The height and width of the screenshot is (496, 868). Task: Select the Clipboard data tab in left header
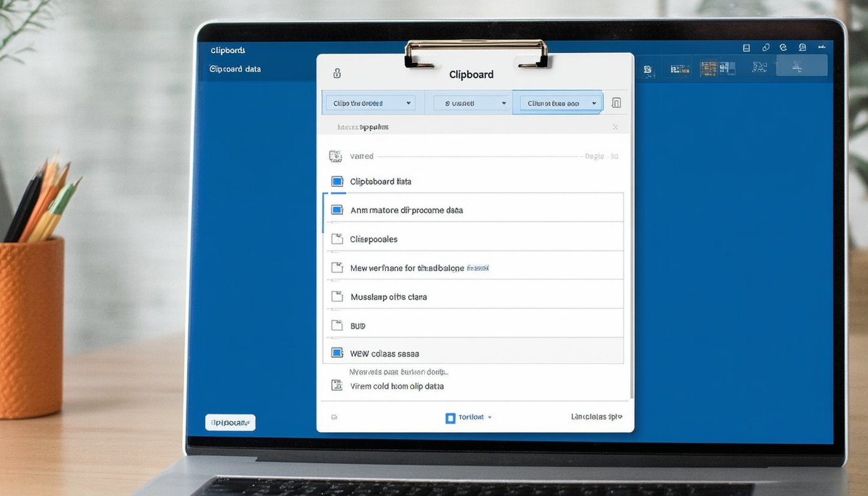tap(235, 69)
